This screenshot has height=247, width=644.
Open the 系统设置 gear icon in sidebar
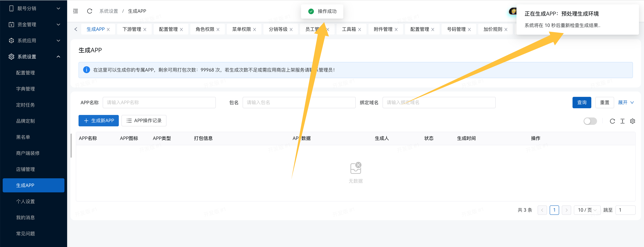click(11, 57)
